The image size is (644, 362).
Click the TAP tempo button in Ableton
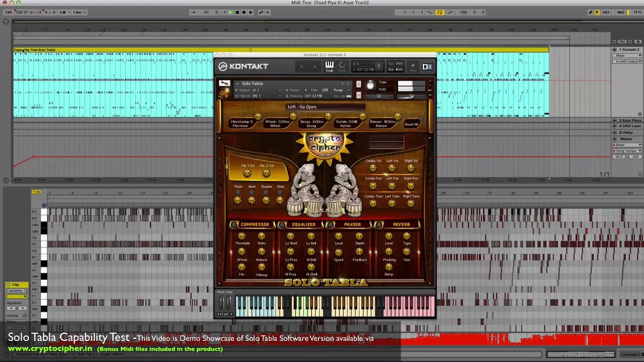point(8,12)
